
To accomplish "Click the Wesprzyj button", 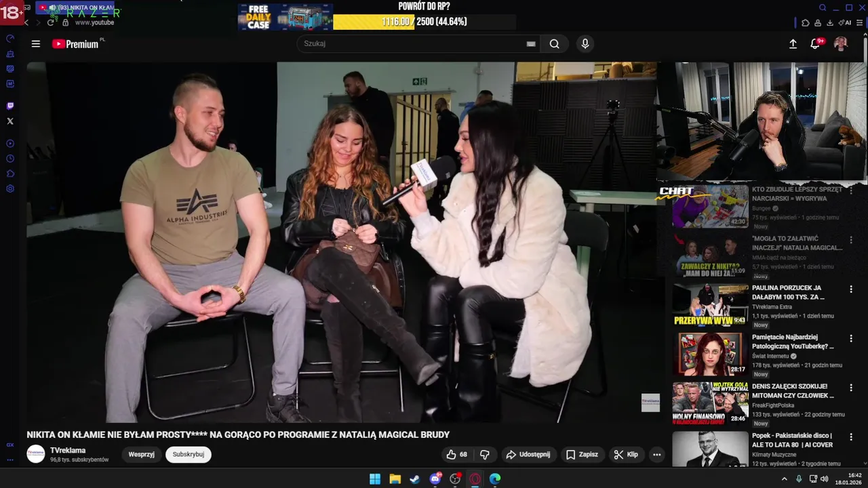I will (x=142, y=455).
